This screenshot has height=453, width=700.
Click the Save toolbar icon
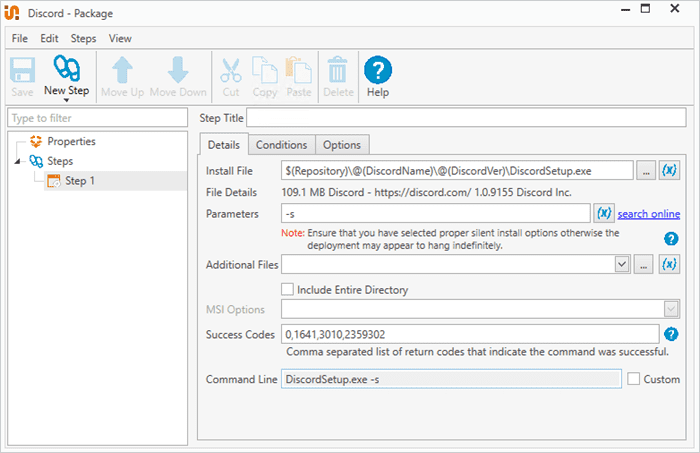pos(22,70)
